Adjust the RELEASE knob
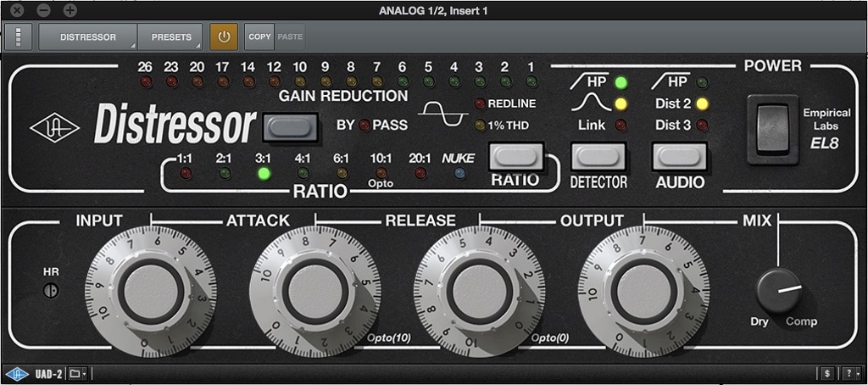Viewport: 868px width, 385px height. [x=480, y=291]
